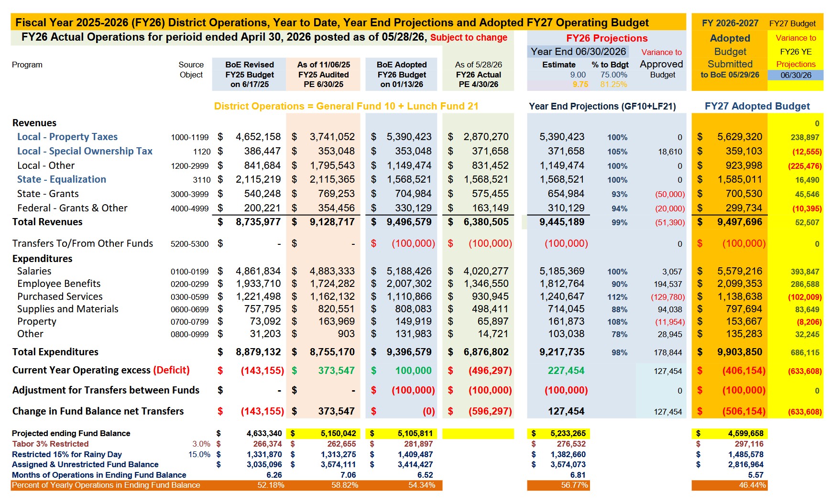Click 'Transfers To/From Other Funds' label
831x504 pixels.
pyautogui.click(x=83, y=243)
